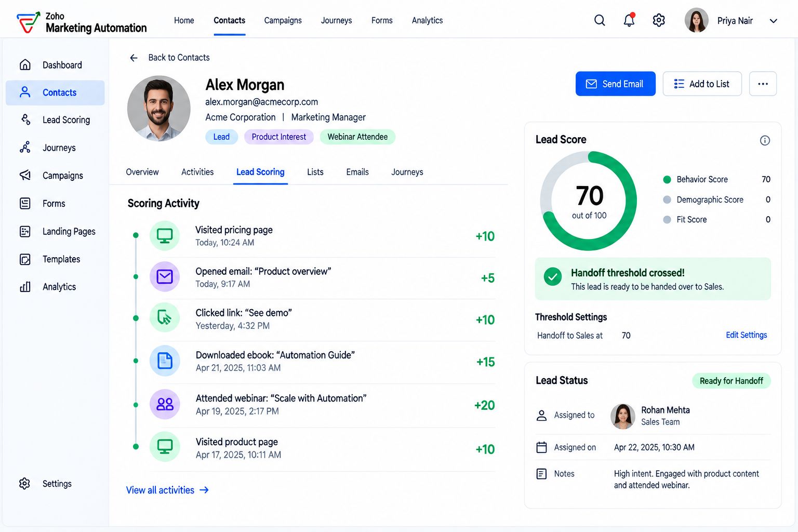
Task: Click the Attended webinar people icon
Action: tap(165, 404)
